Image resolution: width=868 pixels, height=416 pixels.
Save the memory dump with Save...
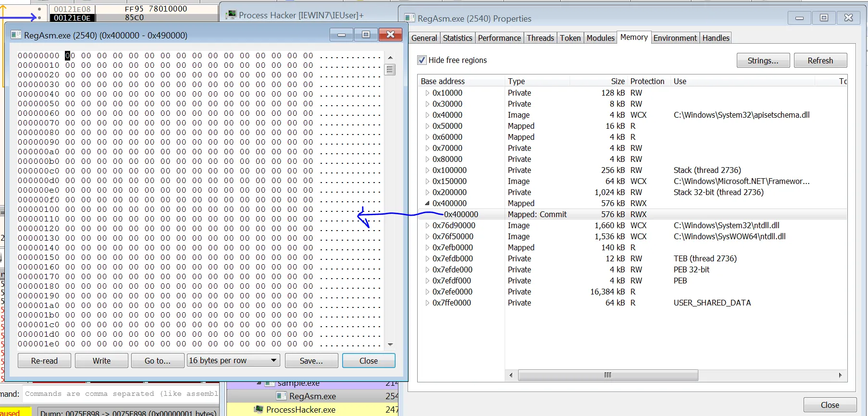tap(311, 361)
